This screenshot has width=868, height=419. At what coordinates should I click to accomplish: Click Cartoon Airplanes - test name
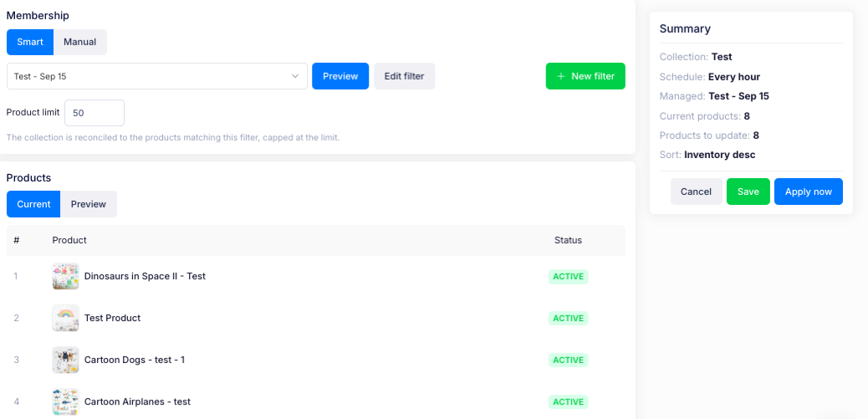[137, 401]
